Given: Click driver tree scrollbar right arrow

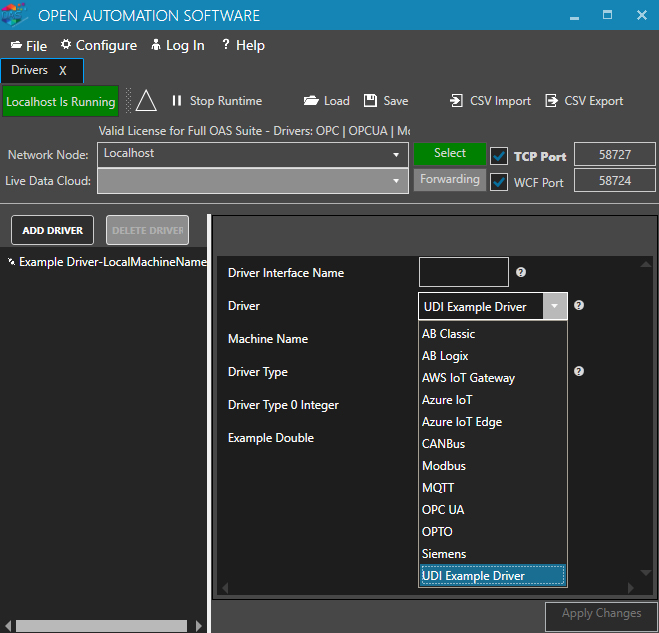Looking at the screenshot, I should pyautogui.click(x=199, y=625).
